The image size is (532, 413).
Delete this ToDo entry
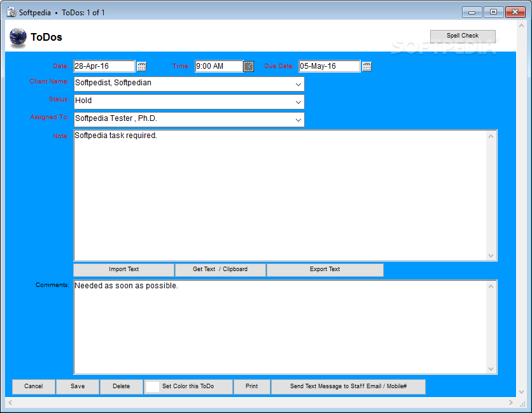(x=121, y=386)
